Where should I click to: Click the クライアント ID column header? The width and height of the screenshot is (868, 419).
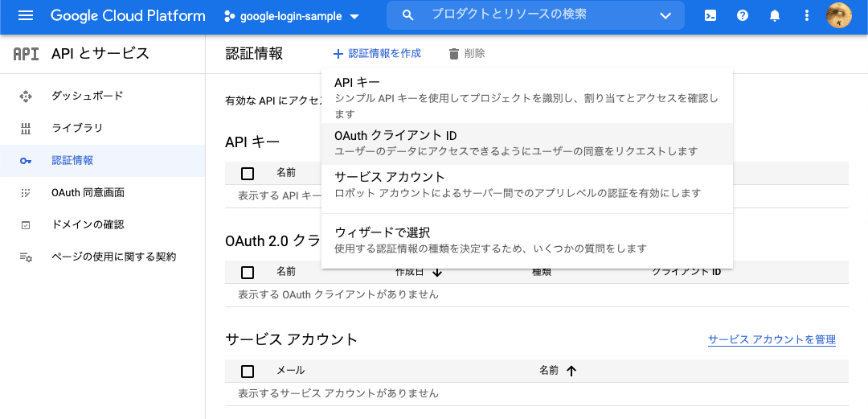tap(686, 273)
